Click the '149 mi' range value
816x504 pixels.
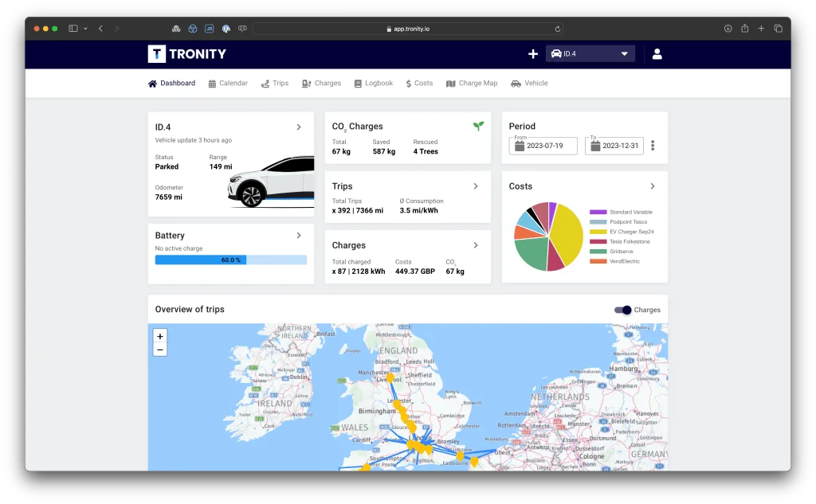coord(221,167)
